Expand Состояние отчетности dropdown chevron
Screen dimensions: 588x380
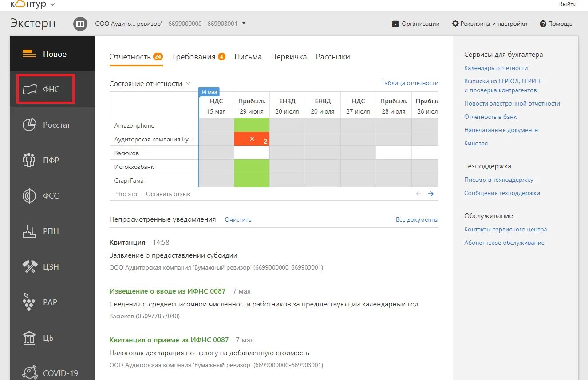pyautogui.click(x=188, y=83)
